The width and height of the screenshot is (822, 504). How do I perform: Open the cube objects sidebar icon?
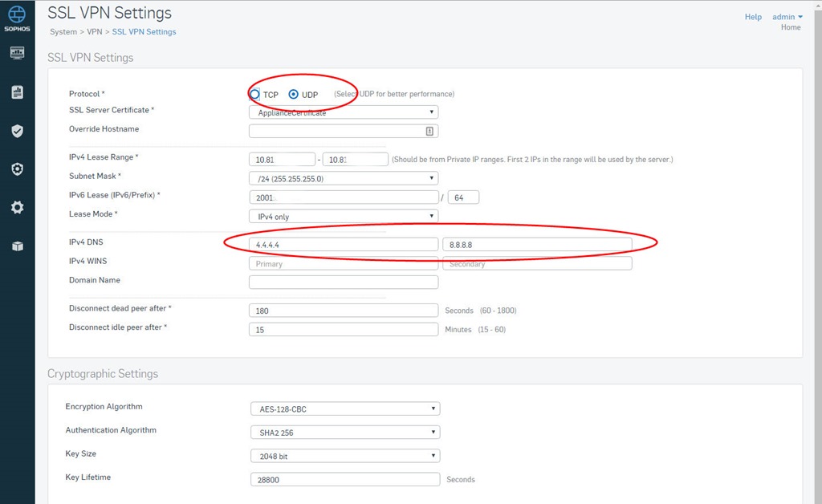[18, 246]
